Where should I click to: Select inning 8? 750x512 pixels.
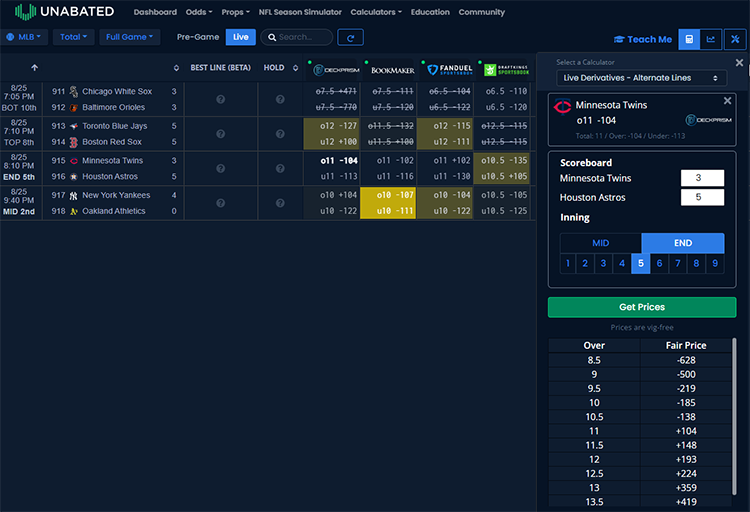pyautogui.click(x=696, y=263)
